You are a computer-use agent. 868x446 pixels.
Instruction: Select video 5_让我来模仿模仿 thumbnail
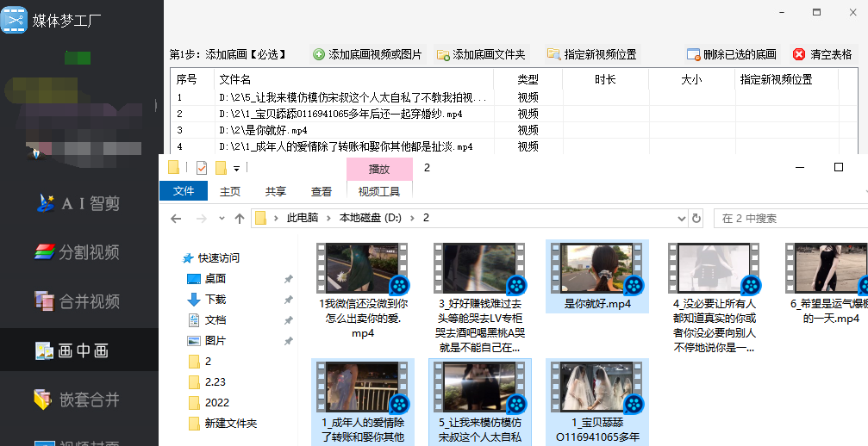click(480, 387)
